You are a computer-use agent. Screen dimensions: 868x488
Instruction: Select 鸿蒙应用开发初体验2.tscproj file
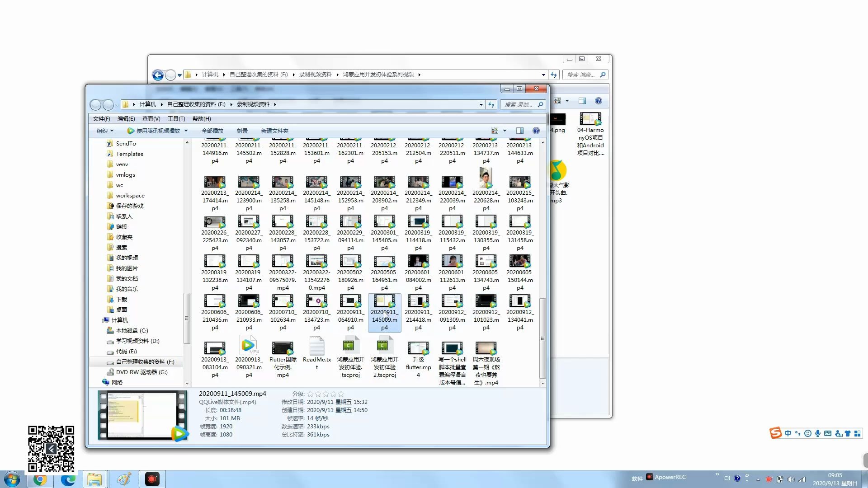[384, 356]
